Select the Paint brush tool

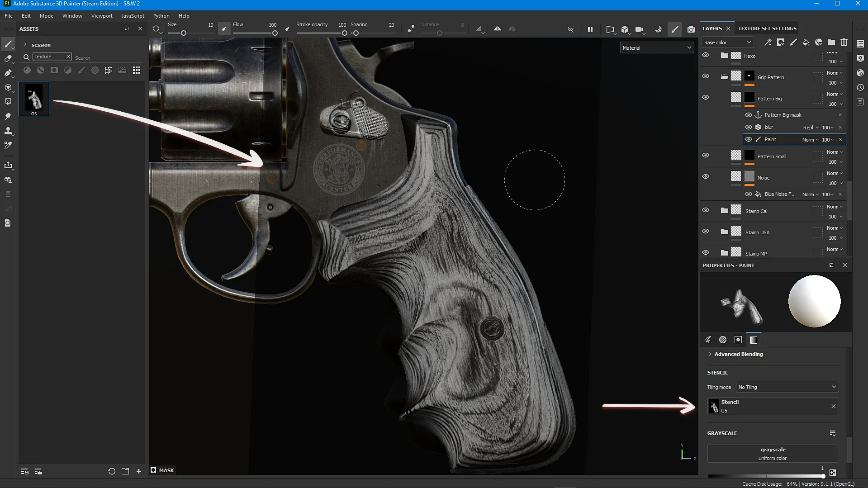pos(8,44)
